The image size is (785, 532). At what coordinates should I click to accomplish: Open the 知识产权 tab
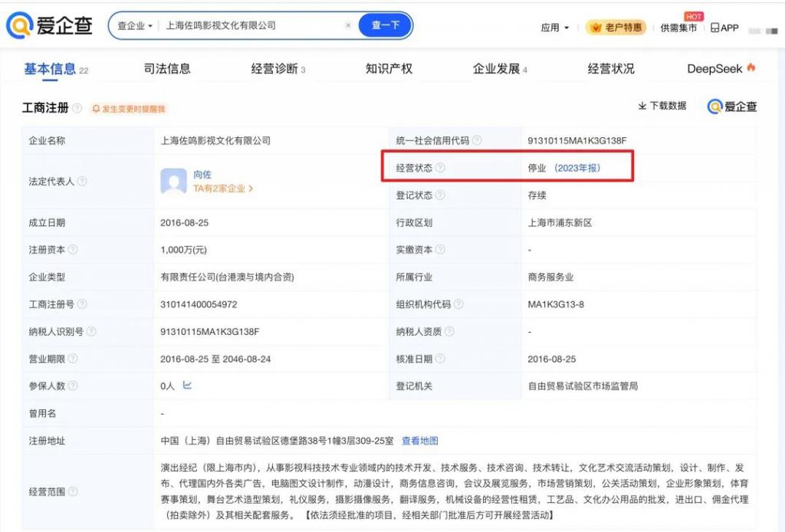point(389,68)
